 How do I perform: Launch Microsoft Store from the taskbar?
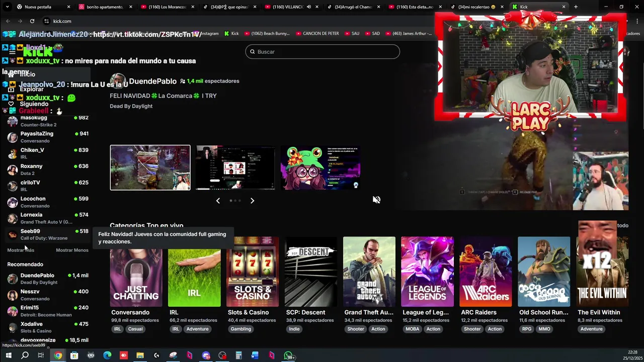click(x=74, y=355)
